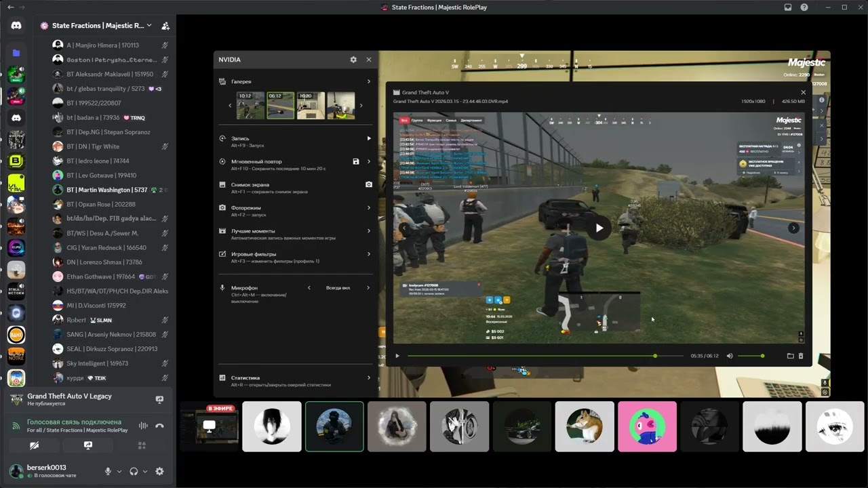The height and width of the screenshot is (488, 868).
Task: Open the purple folder icon in server list
Action: coord(16,53)
